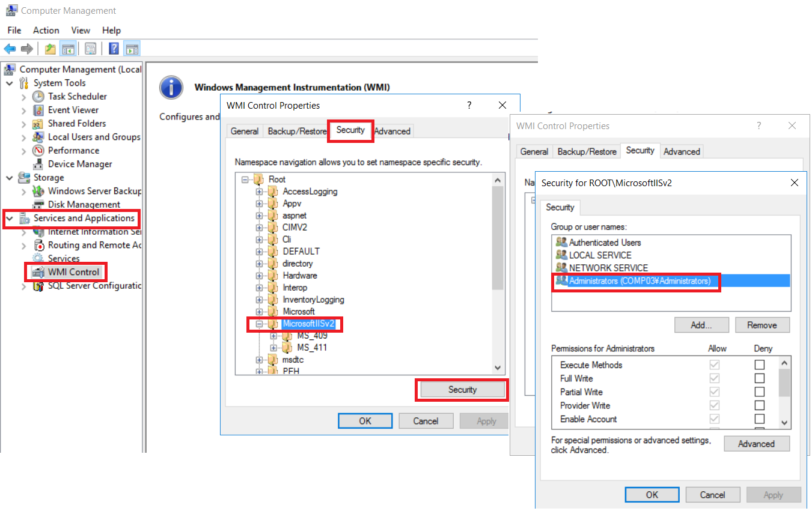Viewport: 812px width, 511px height.
Task: Open the Action menu
Action: pos(46,30)
